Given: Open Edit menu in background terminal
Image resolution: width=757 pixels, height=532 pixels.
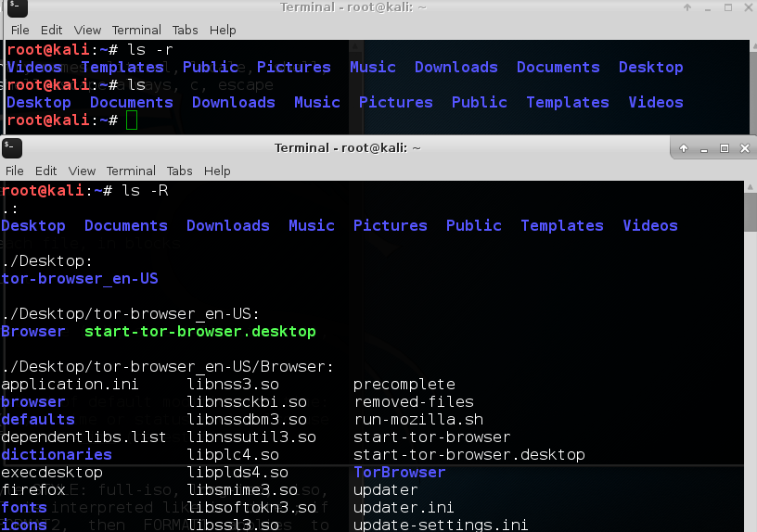Looking at the screenshot, I should [52, 30].
